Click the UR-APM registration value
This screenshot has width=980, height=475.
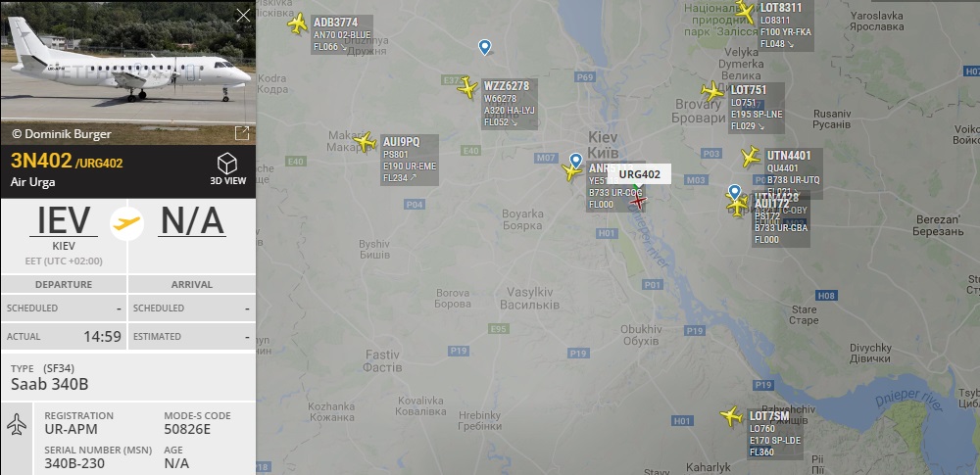pyautogui.click(x=72, y=429)
